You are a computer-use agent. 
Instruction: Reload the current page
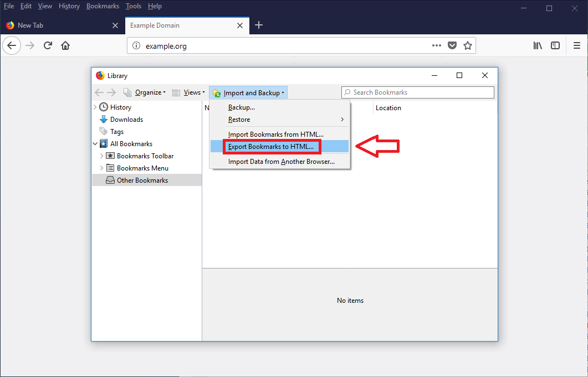click(x=48, y=46)
